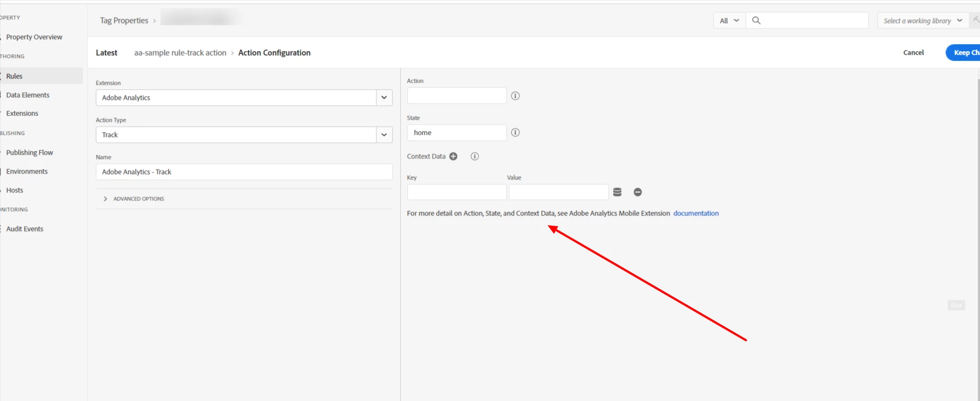The width and height of the screenshot is (980, 401).
Task: Open the All search filter dropdown
Action: [x=729, y=20]
